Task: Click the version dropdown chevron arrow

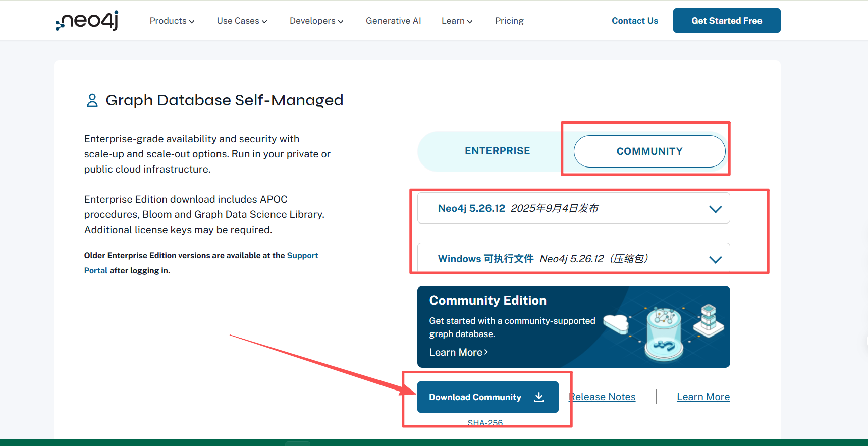Action: [716, 209]
